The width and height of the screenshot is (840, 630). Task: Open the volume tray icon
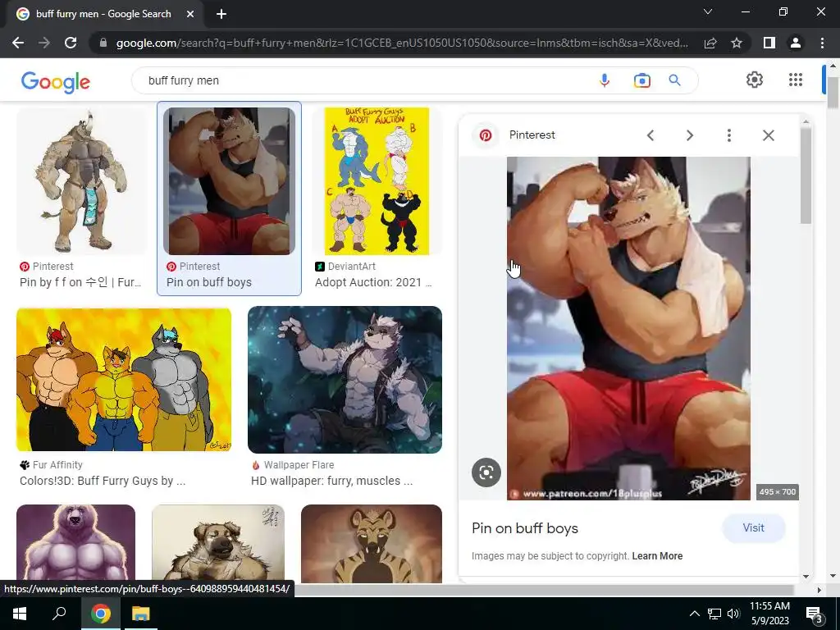pyautogui.click(x=733, y=614)
